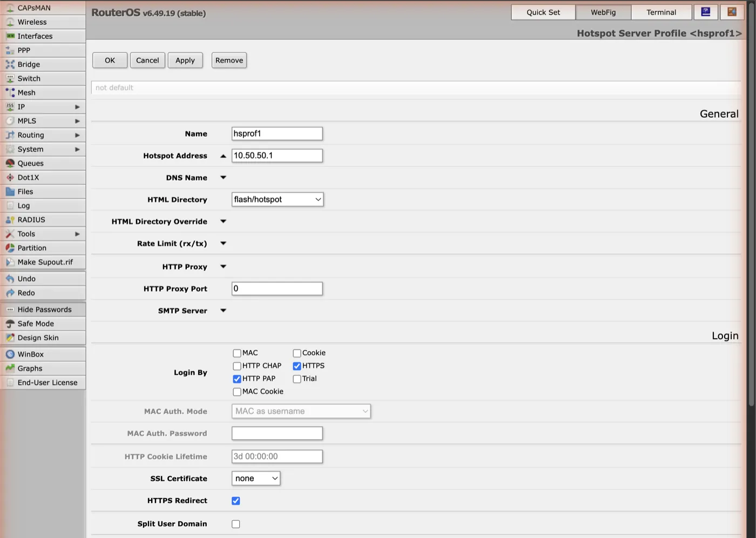This screenshot has height=538, width=756.
Task: Click the Graphs chart icon
Action: [10, 368]
